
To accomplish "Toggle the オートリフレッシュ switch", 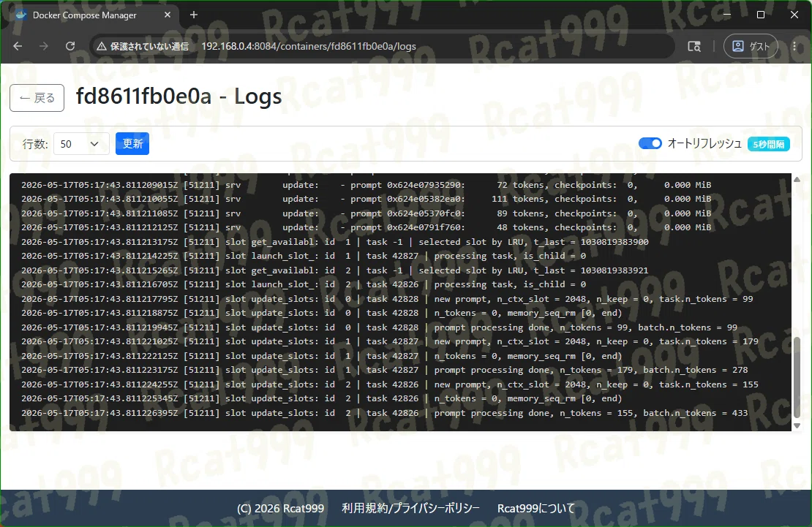I will [x=650, y=143].
